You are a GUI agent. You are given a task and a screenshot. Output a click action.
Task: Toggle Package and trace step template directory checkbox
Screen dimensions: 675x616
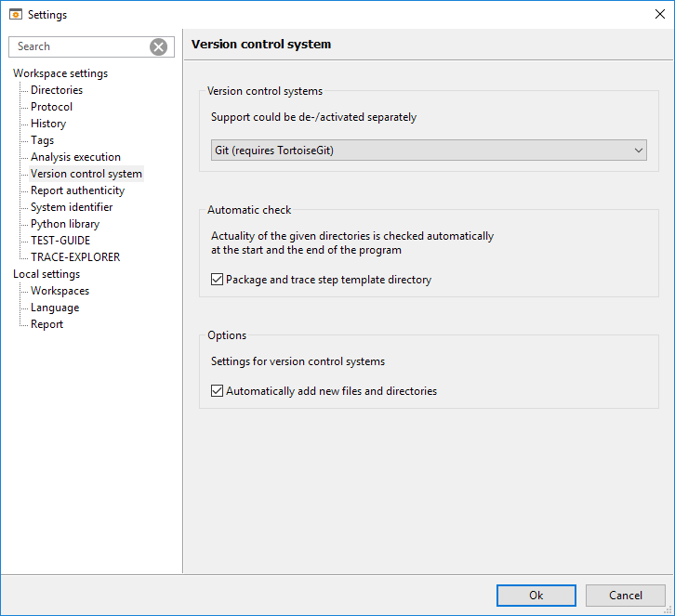point(218,280)
